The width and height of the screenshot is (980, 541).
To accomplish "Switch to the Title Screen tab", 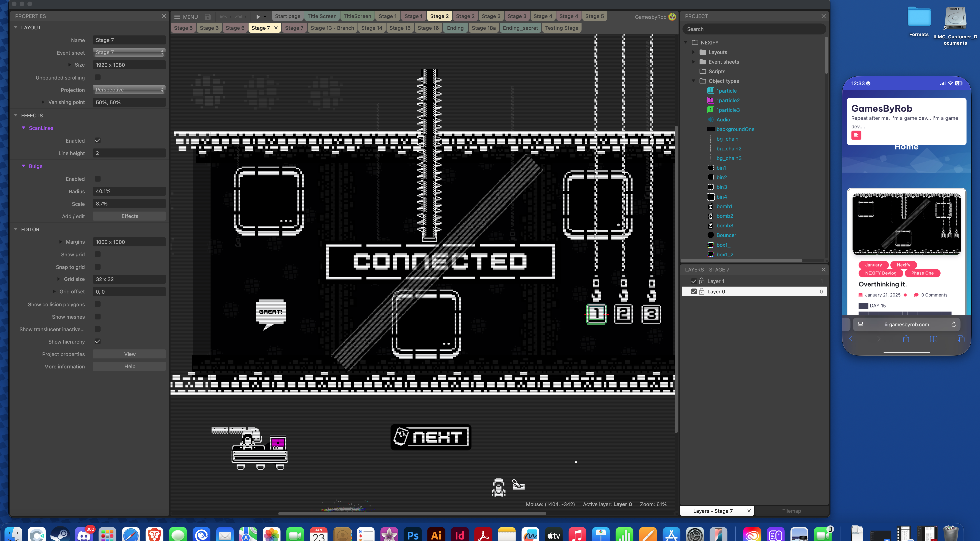I will point(322,16).
